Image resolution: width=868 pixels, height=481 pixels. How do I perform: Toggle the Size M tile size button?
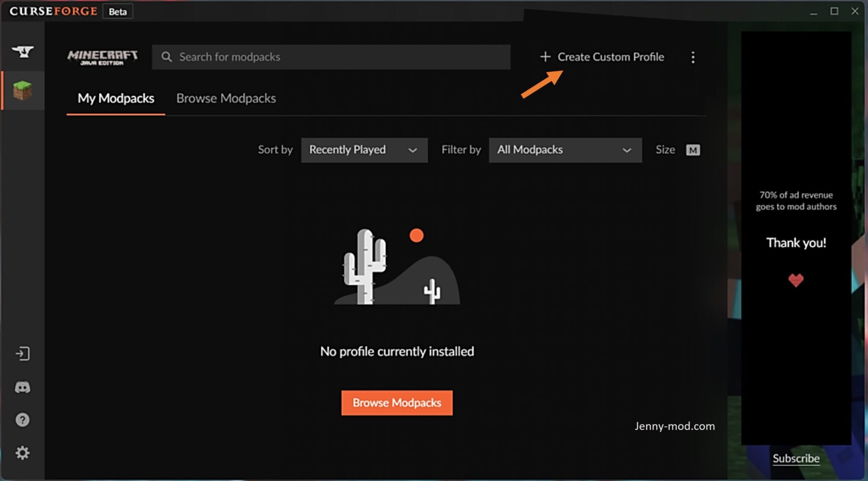[x=693, y=150]
